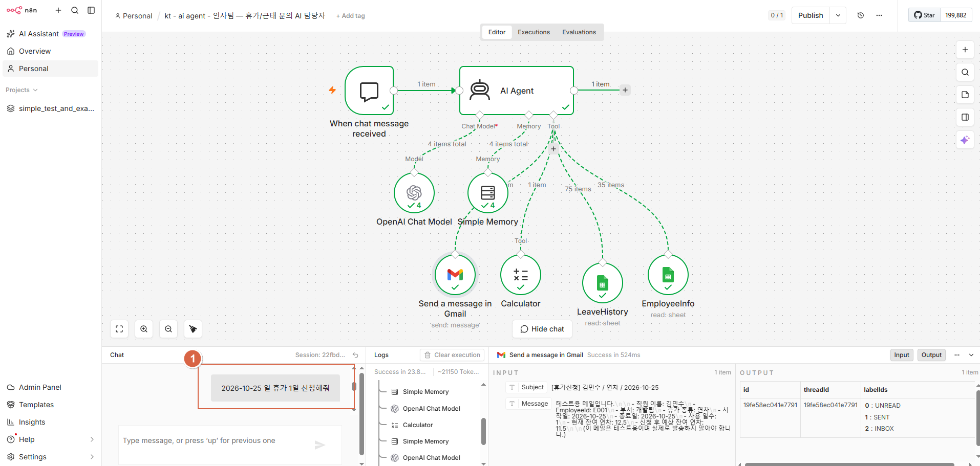Zoom out on the canvas
Image resolution: width=980 pixels, height=466 pixels.
coord(168,329)
